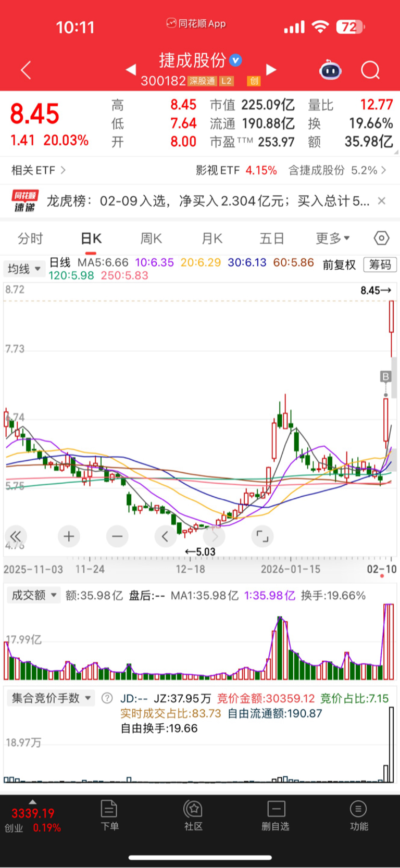Open the 成交额 indicator dropdown
Viewport: 400px width, 868px height.
click(x=33, y=595)
